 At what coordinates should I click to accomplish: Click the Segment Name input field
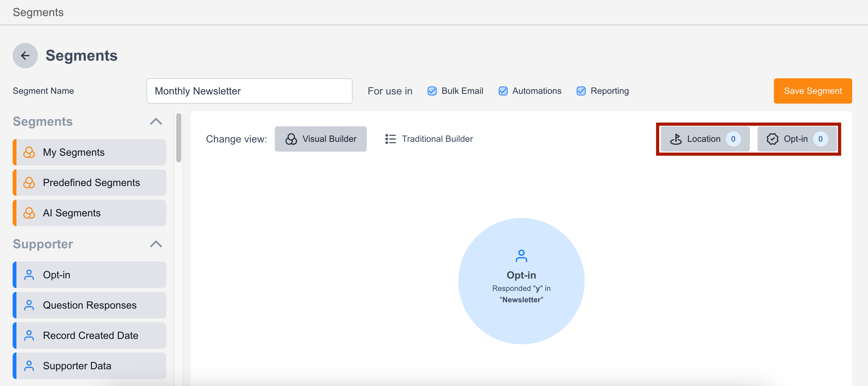(x=250, y=91)
